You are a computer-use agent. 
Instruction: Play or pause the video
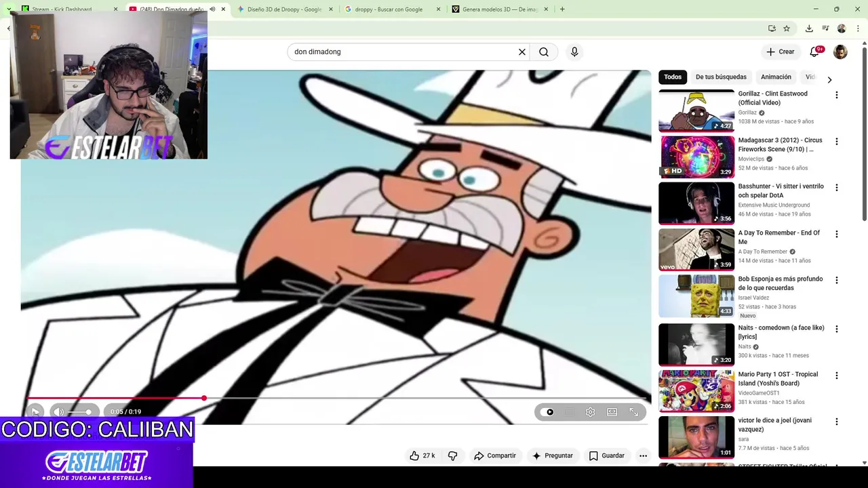35,412
